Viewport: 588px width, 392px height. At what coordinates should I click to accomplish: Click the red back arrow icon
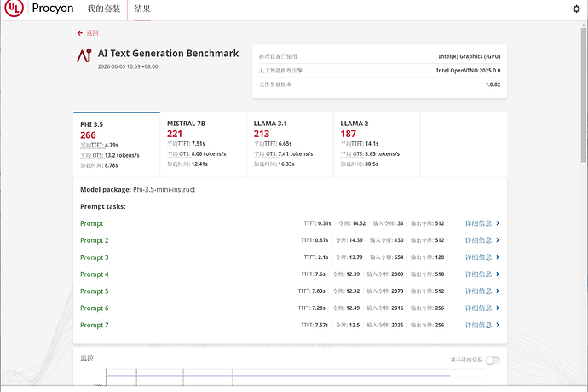pyautogui.click(x=79, y=33)
